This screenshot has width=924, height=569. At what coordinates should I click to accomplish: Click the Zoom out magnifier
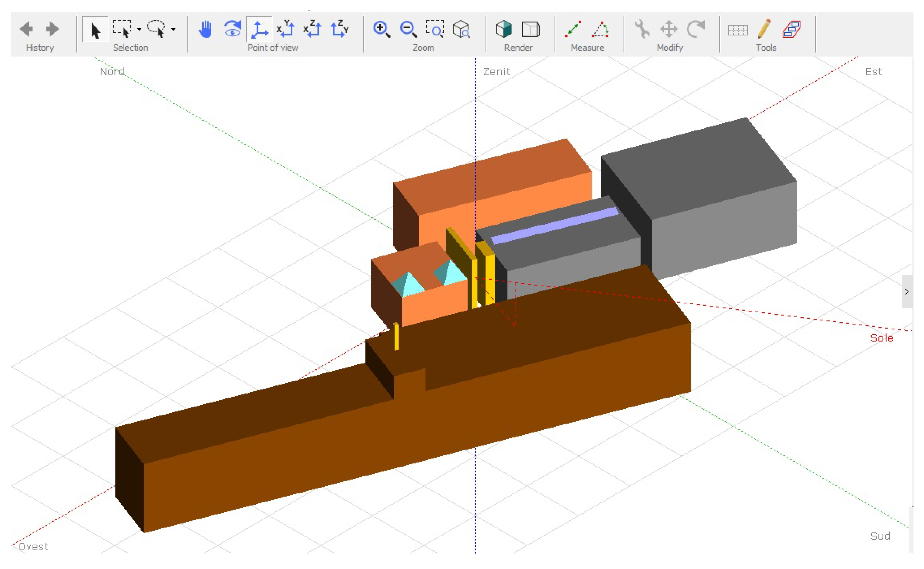[x=408, y=29]
